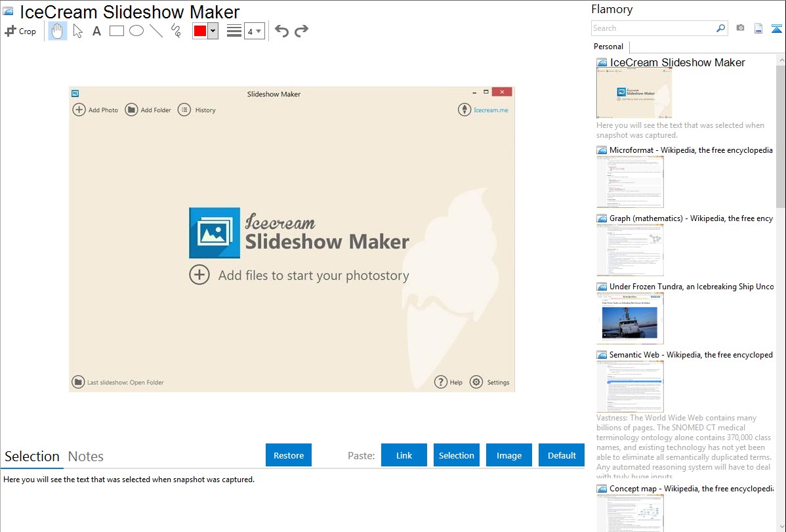Viewport: 786px width, 532px height.
Task: Undo the last annotation
Action: [x=281, y=31]
